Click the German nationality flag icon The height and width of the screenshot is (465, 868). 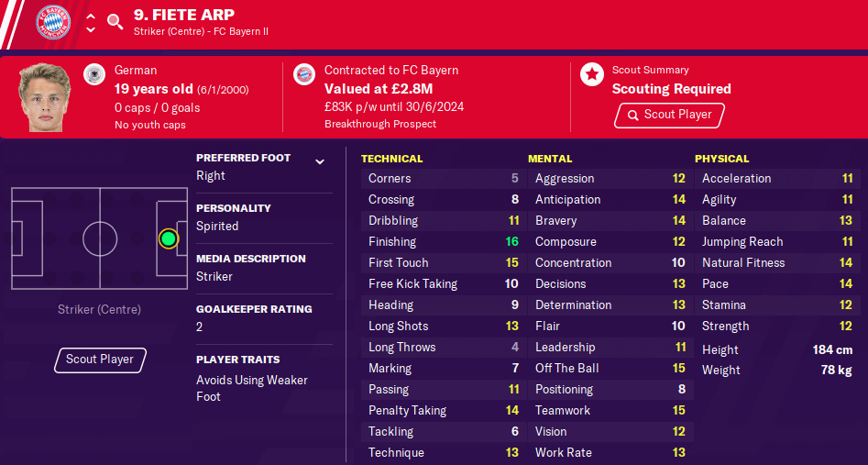pyautogui.click(x=94, y=74)
